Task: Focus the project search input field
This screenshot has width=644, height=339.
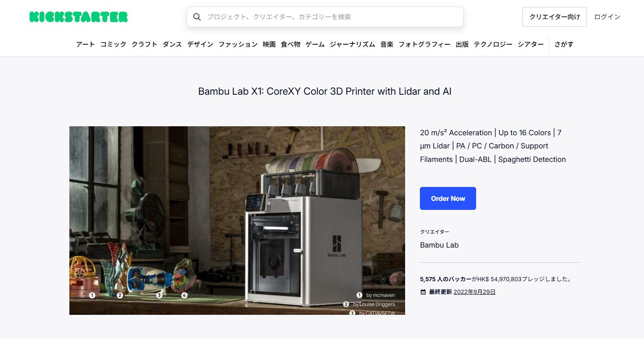Action: [325, 17]
